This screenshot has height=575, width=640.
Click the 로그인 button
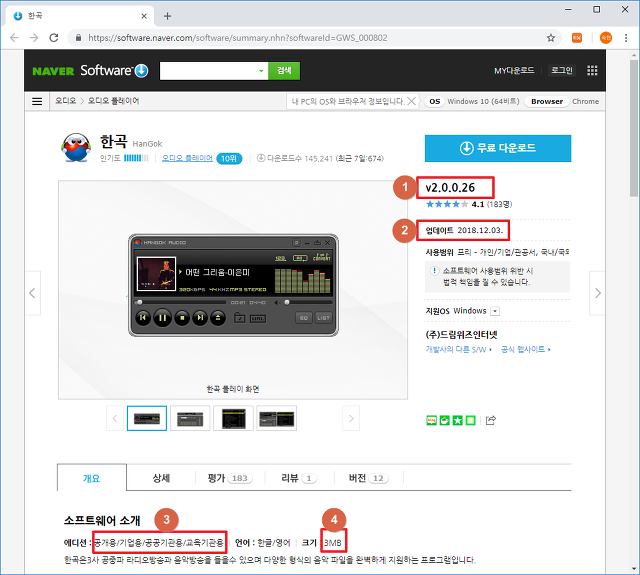(562, 71)
